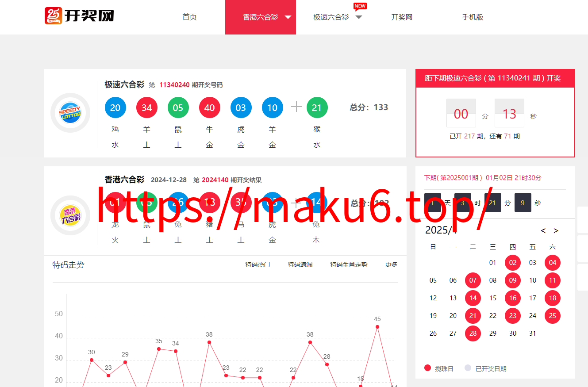Open the 特码热门 chart tab
This screenshot has height=387, width=588.
tap(257, 264)
